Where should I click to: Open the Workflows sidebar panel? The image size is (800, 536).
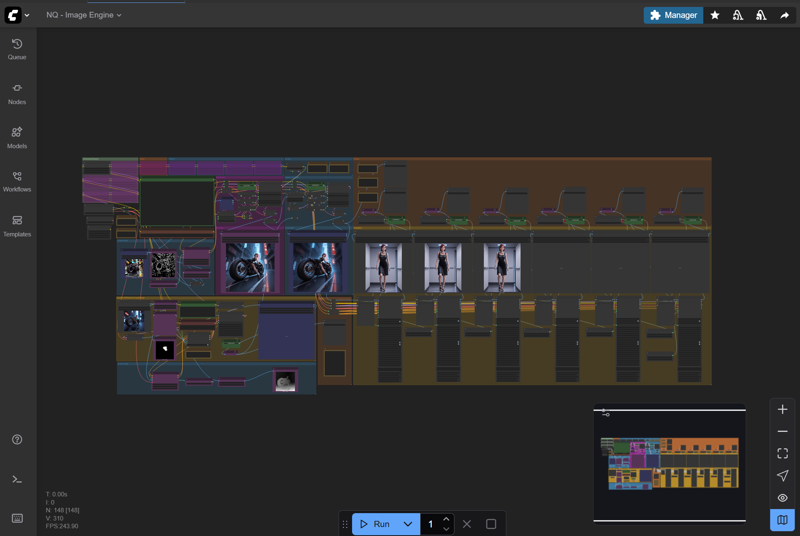click(17, 181)
